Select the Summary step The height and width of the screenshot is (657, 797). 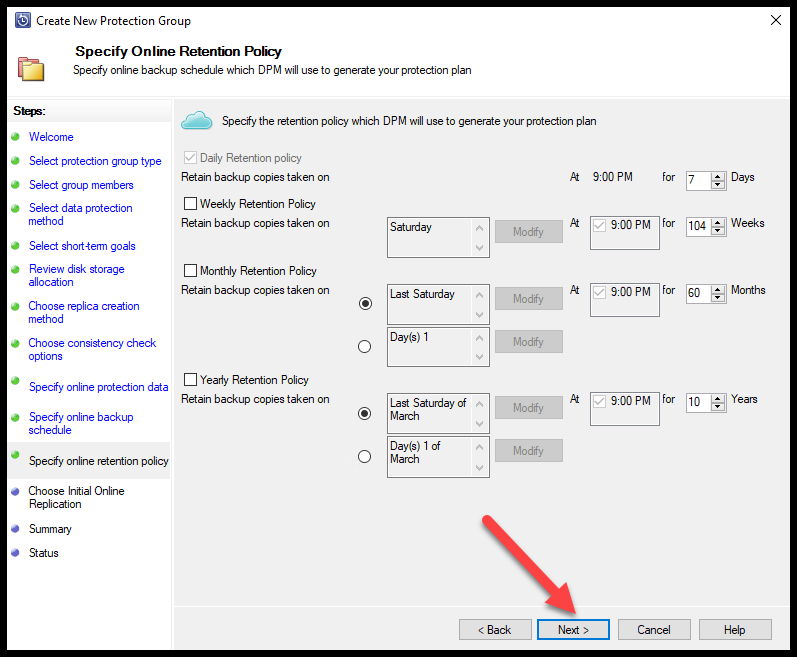click(50, 529)
